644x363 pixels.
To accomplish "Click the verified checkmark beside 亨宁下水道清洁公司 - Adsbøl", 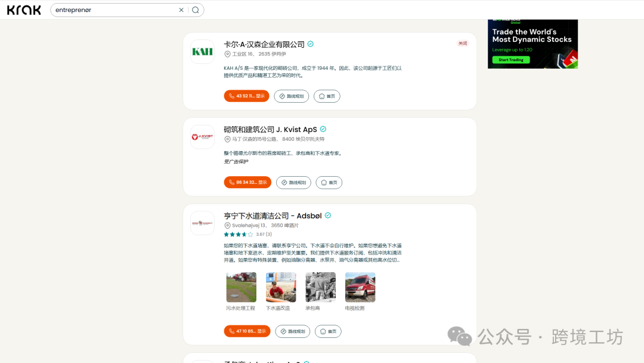I will click(327, 215).
